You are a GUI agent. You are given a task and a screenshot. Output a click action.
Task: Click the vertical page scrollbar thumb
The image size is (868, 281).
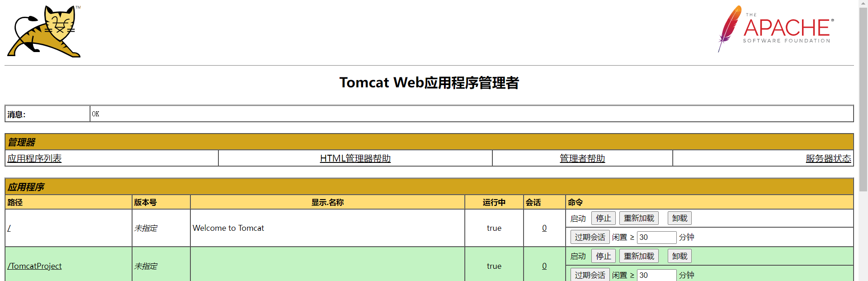coord(863,100)
